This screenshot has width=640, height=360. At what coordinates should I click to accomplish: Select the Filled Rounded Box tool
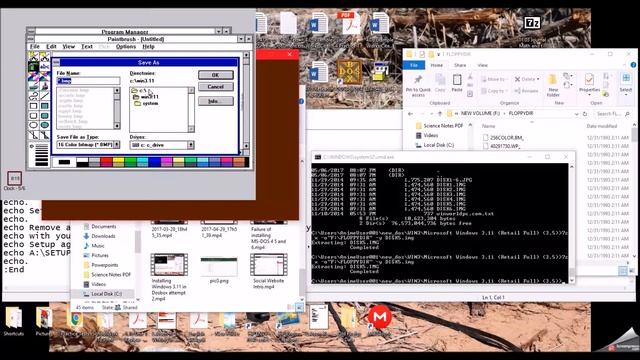(x=44, y=116)
